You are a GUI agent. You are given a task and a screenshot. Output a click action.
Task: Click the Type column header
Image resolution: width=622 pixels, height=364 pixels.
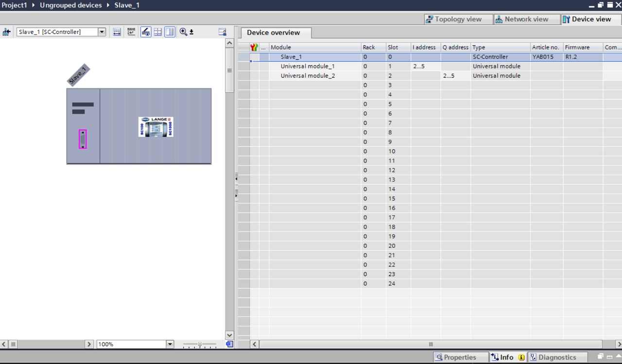tap(501, 48)
